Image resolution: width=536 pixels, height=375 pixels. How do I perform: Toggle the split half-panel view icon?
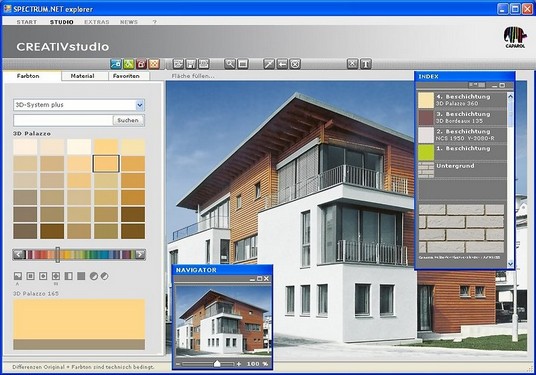pyautogui.click(x=68, y=276)
